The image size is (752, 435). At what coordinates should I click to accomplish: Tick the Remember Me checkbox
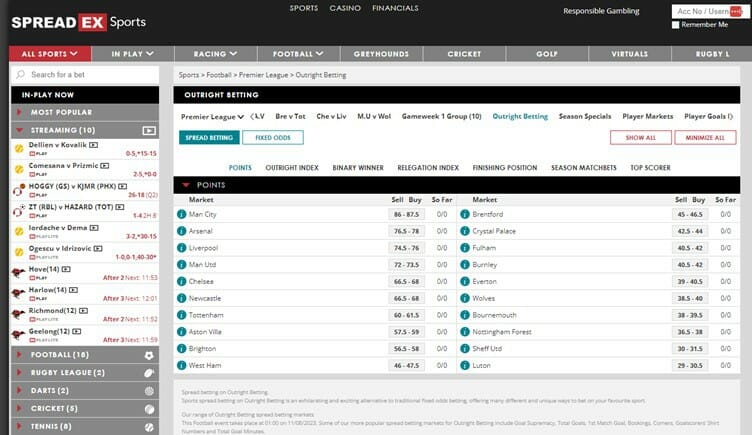pos(676,25)
